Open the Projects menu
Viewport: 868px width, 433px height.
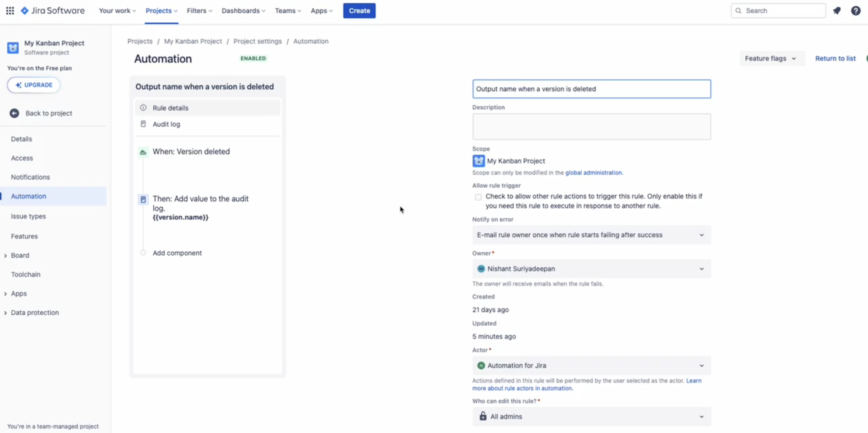point(162,11)
